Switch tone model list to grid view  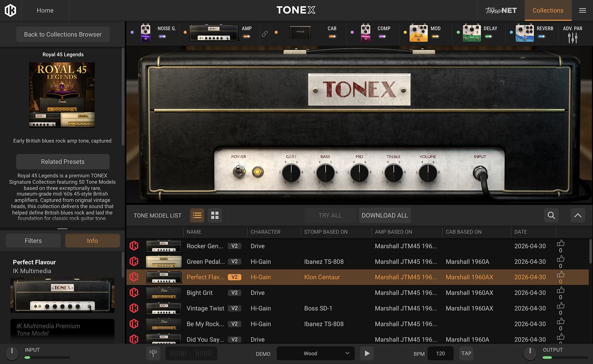(x=215, y=215)
